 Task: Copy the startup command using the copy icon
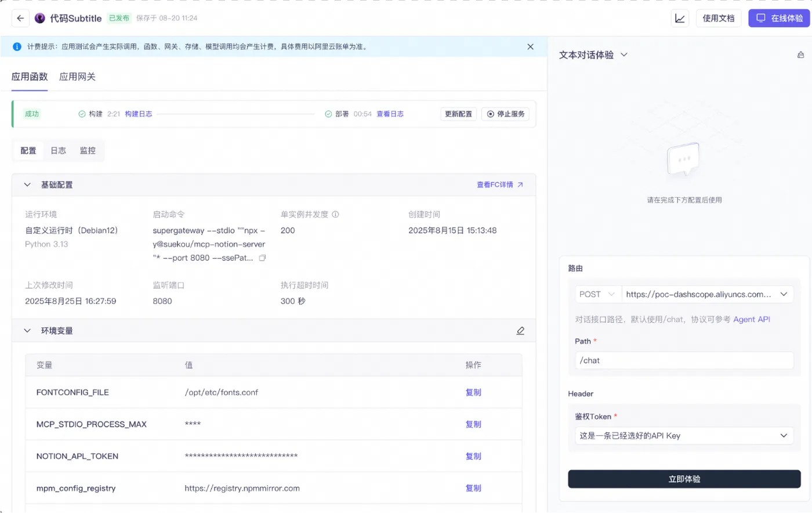coord(262,258)
